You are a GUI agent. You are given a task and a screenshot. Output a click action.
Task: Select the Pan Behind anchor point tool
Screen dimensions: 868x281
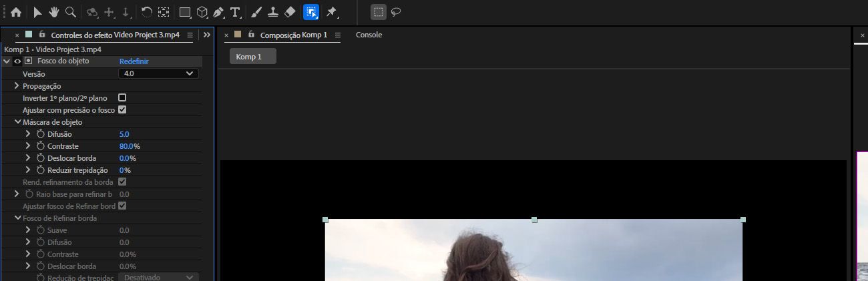pyautogui.click(x=164, y=12)
